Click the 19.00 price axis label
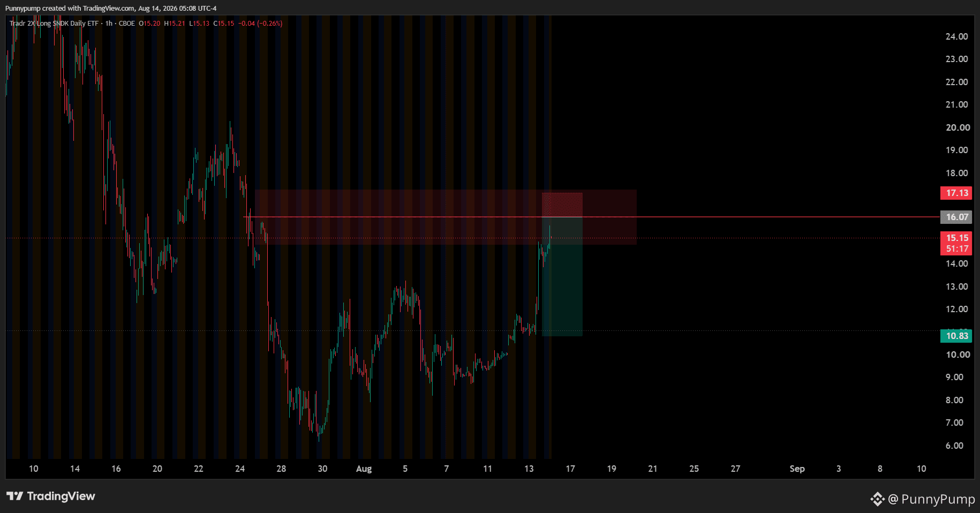 956,150
